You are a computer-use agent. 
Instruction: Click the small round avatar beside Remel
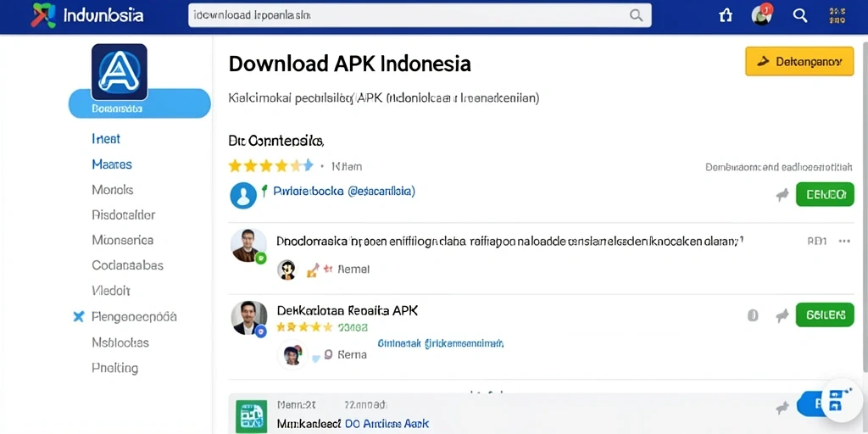tap(287, 270)
